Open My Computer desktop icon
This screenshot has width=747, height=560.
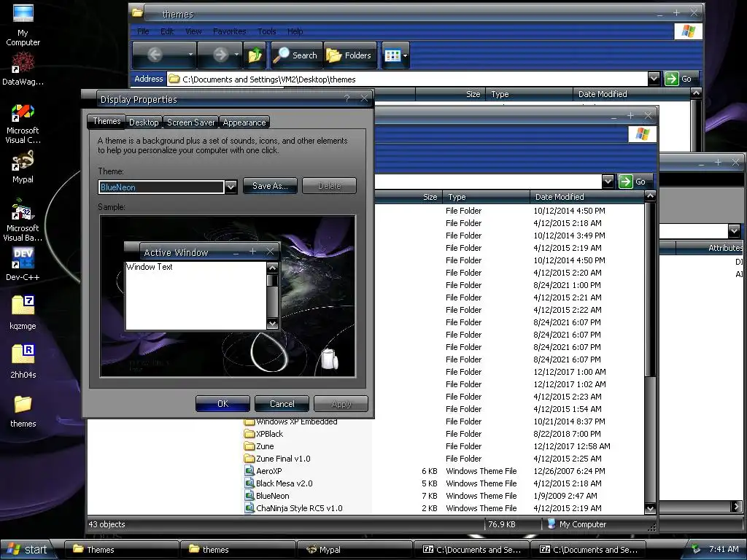23,25
